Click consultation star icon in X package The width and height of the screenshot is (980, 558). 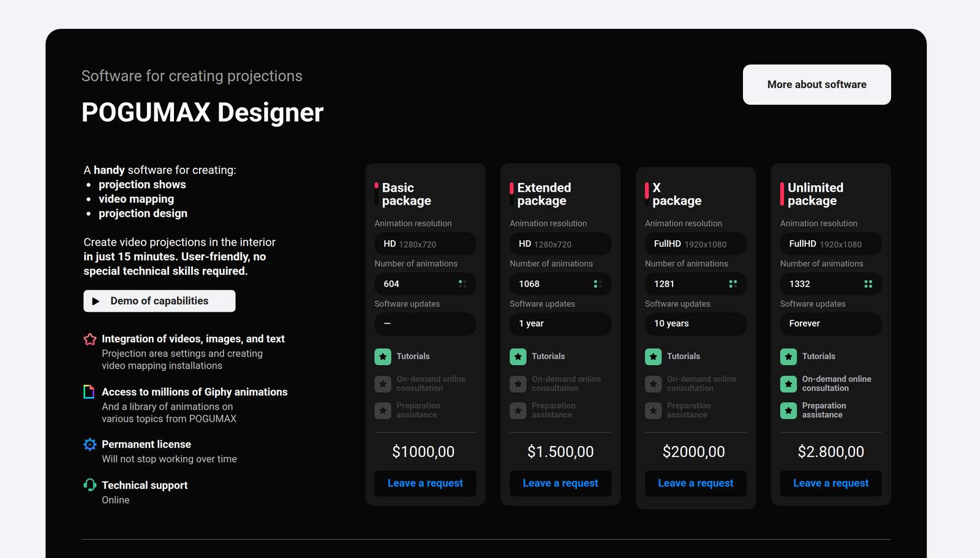coord(653,384)
